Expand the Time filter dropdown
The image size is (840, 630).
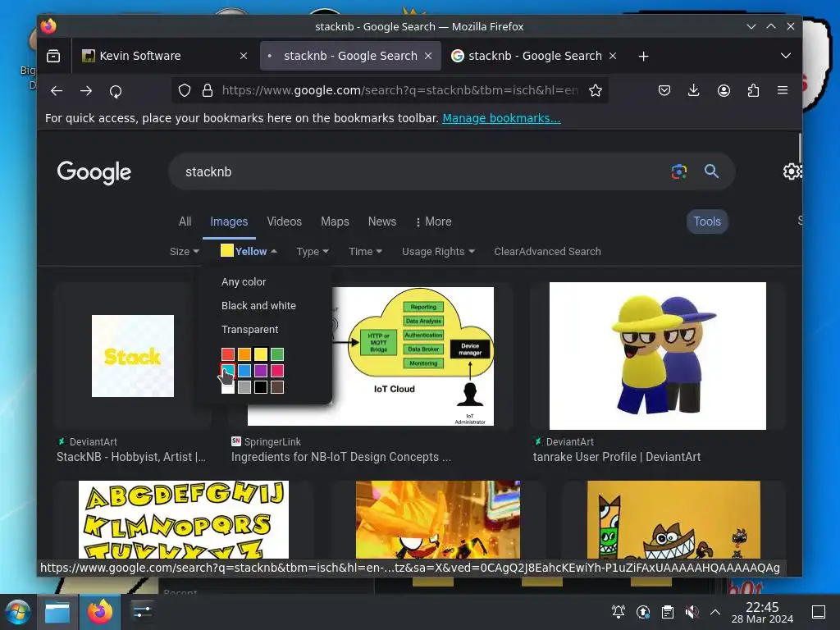[x=365, y=251]
